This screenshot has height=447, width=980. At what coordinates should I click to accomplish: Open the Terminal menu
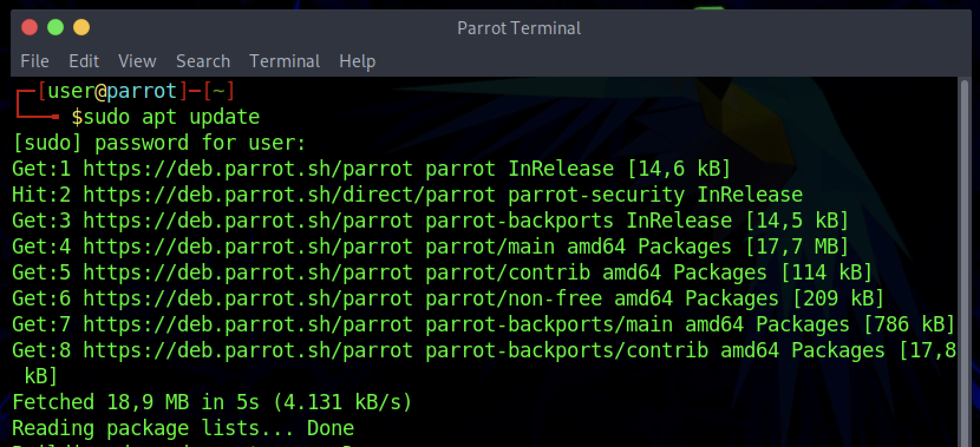285,61
